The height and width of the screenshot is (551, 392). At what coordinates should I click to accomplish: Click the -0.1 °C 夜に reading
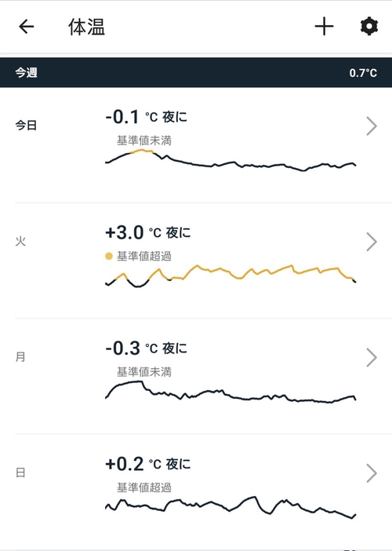click(x=147, y=117)
